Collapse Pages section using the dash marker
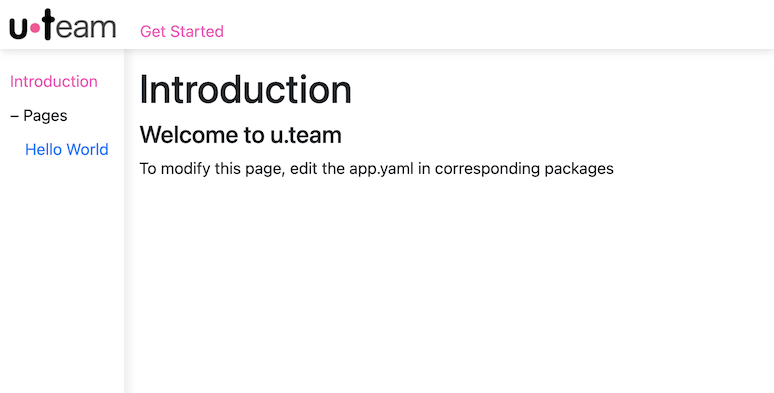 14,116
